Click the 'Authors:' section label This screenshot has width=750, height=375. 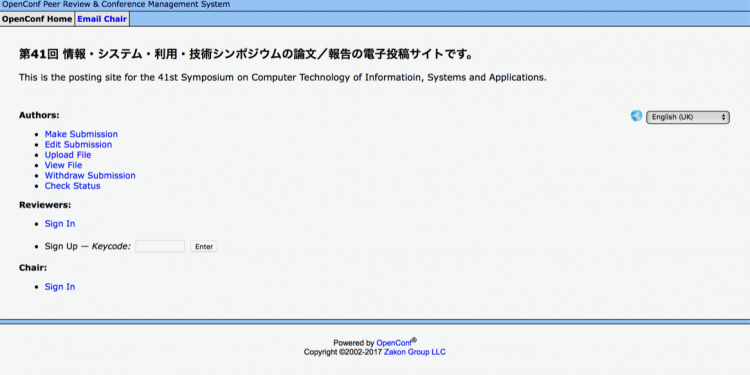point(39,115)
